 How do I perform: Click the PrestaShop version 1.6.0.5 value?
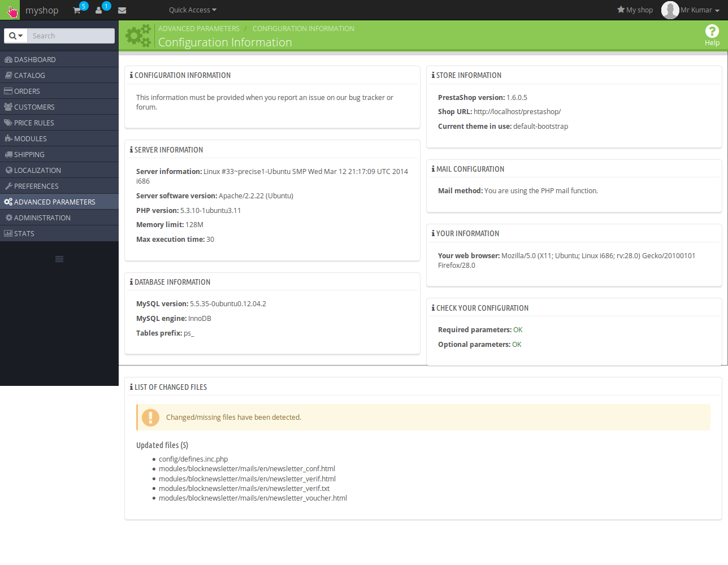[x=517, y=98]
